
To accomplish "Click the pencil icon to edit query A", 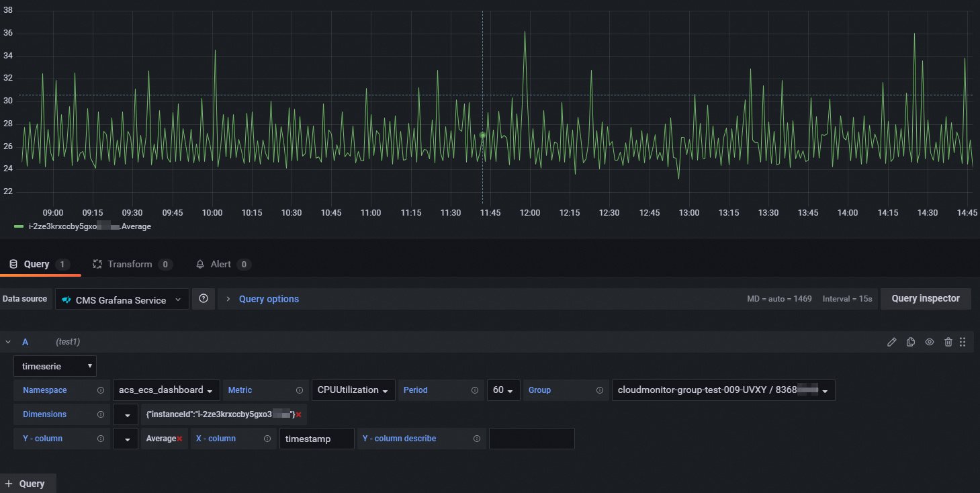I will (891, 342).
